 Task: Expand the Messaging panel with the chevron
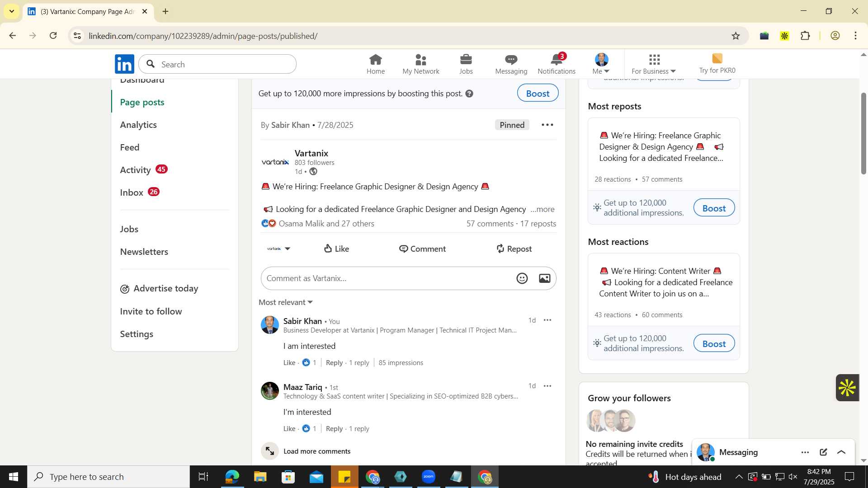pos(841,452)
